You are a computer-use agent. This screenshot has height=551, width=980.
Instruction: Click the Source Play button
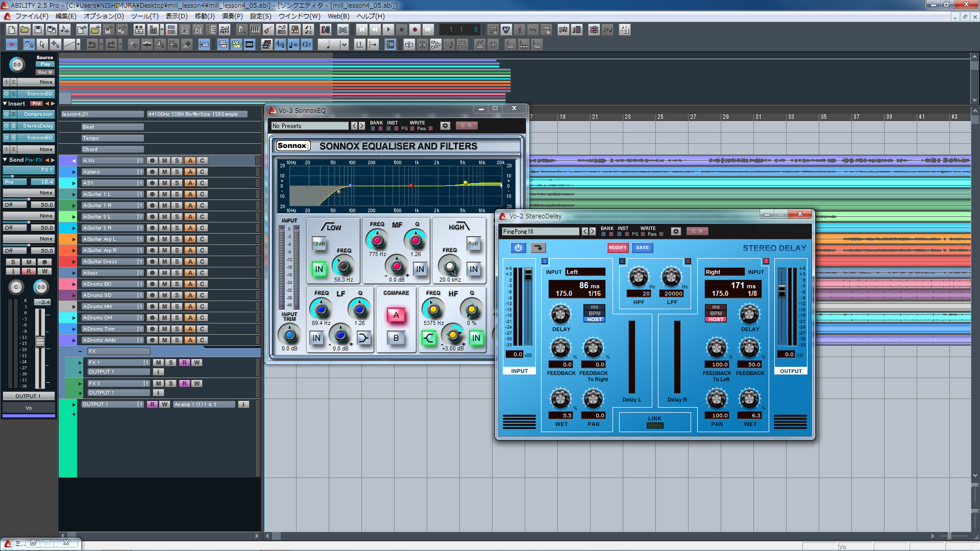(x=45, y=64)
